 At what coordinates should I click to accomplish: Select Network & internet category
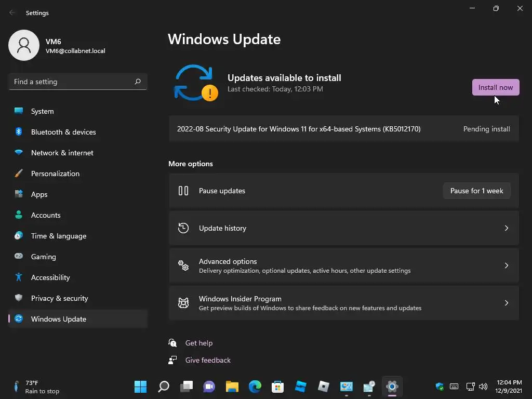coord(78,153)
